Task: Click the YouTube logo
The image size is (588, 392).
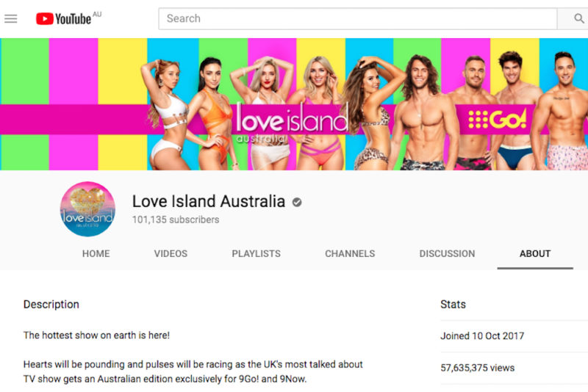Action: click(64, 19)
